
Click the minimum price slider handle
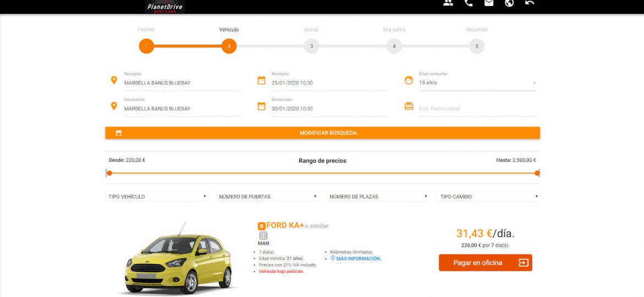click(109, 173)
